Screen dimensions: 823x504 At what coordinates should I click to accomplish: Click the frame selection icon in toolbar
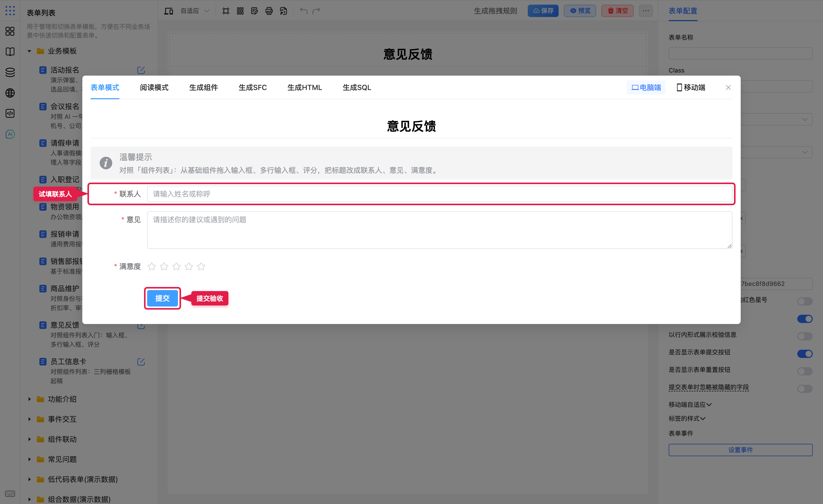pyautogui.click(x=226, y=11)
